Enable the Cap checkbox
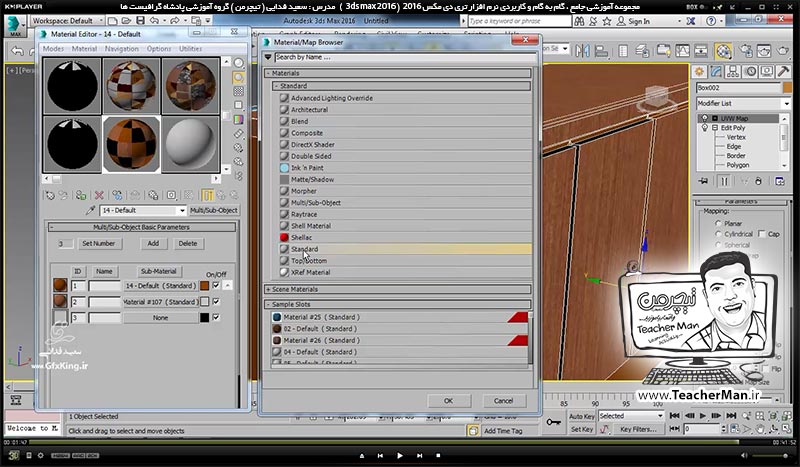The width and height of the screenshot is (800, 467). (x=762, y=234)
